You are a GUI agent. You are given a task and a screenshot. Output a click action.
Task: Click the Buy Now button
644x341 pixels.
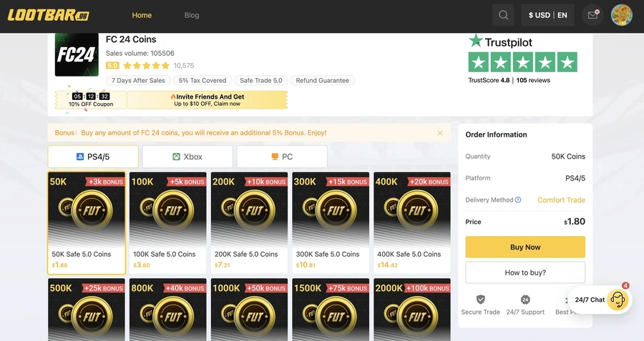pos(525,247)
